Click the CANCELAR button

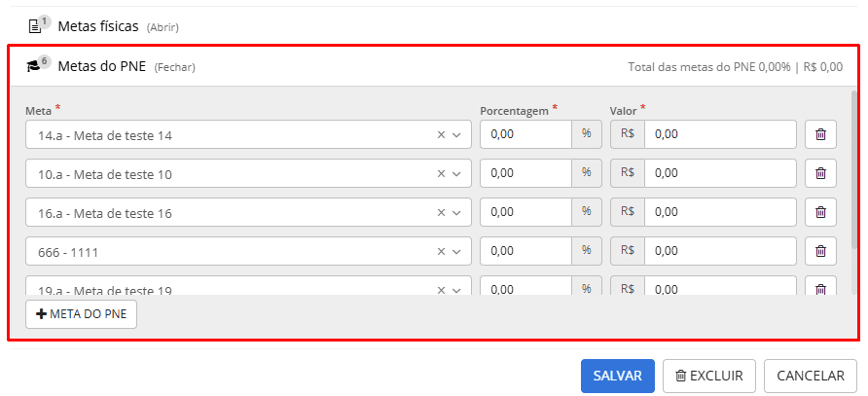tap(811, 377)
